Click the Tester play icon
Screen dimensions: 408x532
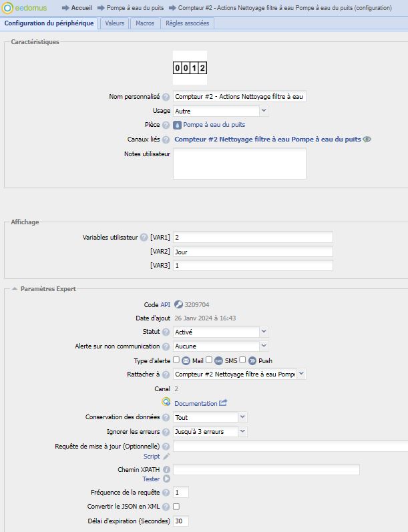click(x=166, y=479)
